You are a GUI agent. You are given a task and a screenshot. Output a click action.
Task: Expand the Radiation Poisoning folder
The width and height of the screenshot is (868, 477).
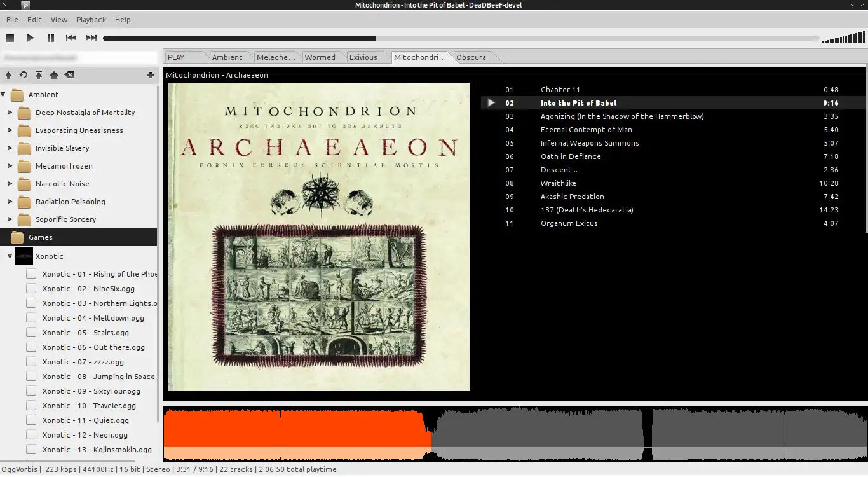pos(10,202)
